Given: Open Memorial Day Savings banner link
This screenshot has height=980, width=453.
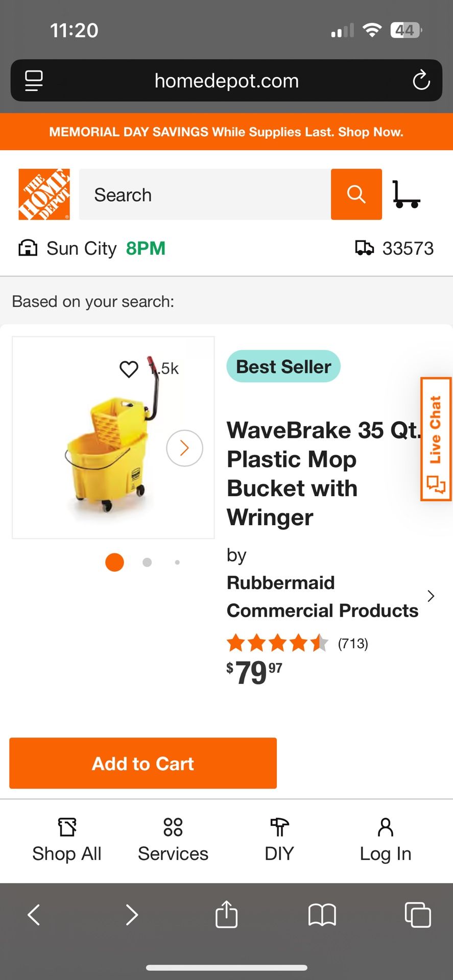Looking at the screenshot, I should click(x=226, y=132).
